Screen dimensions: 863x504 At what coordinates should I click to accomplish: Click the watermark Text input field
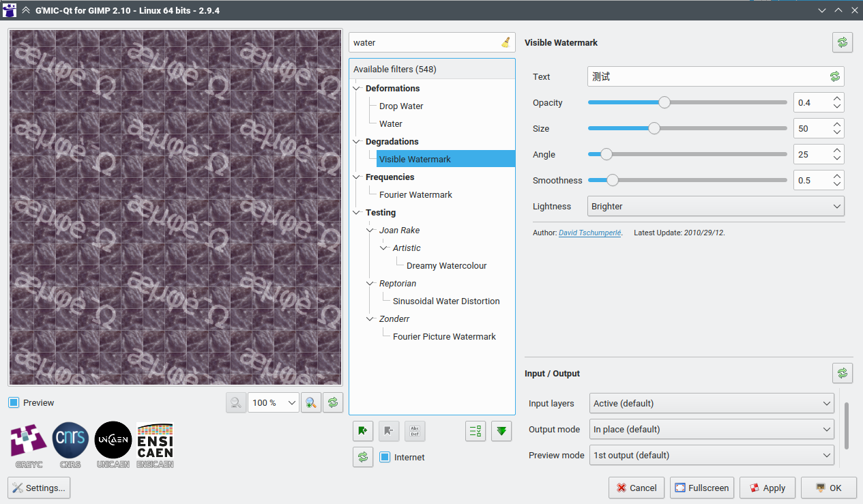pos(716,76)
